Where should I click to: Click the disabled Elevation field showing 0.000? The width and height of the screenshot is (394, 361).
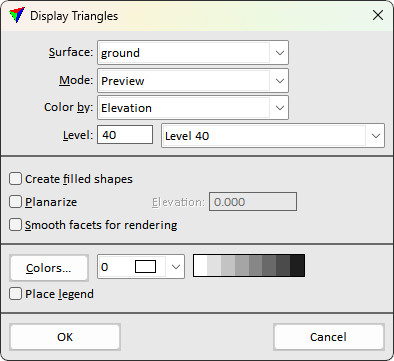click(253, 202)
